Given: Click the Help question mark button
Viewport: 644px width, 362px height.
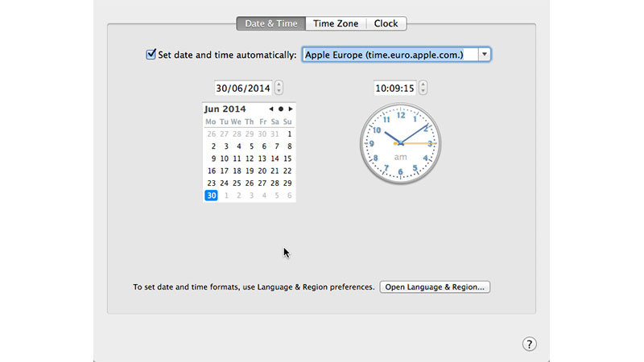Looking at the screenshot, I should 529,343.
